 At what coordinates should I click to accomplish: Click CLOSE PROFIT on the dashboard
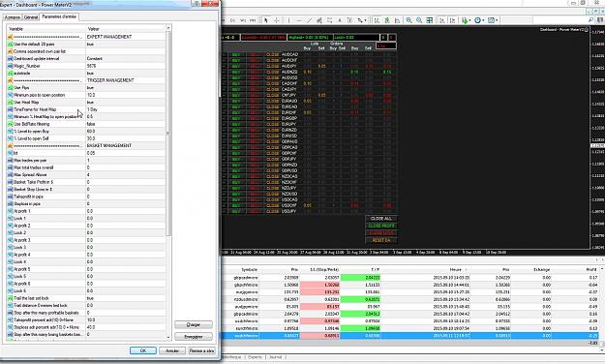click(x=380, y=226)
